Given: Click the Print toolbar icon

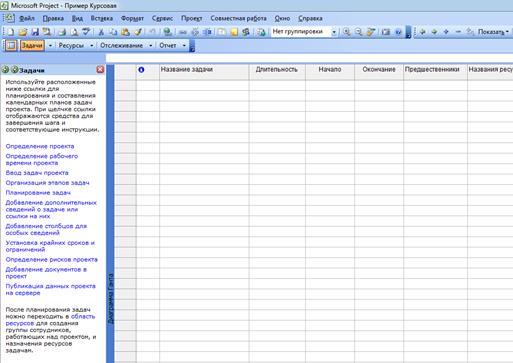Looking at the screenshot, I should [x=62, y=32].
